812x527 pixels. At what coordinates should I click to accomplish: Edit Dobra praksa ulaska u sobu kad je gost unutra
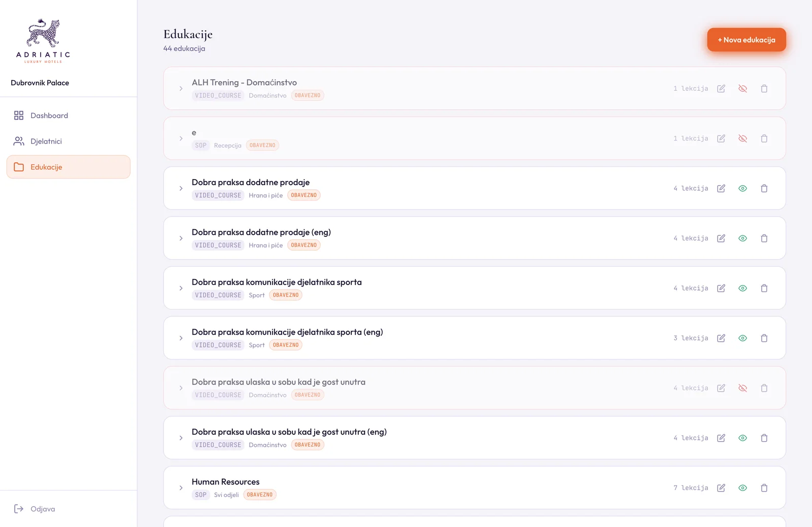[x=721, y=388]
